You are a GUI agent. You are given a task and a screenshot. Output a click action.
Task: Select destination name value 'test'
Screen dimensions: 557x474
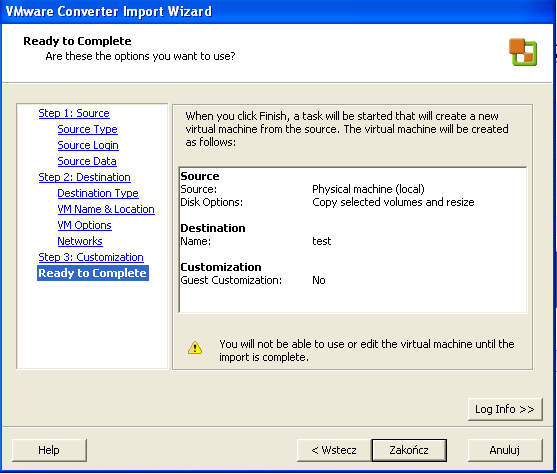321,241
